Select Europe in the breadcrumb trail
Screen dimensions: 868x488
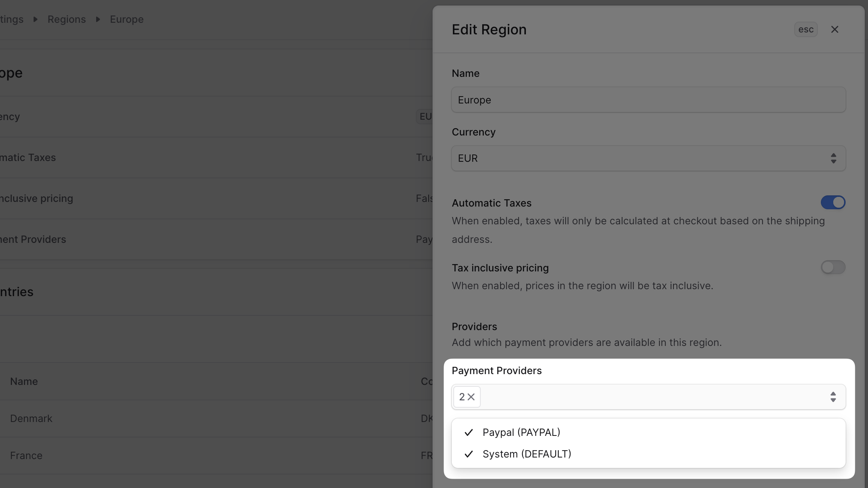pyautogui.click(x=127, y=19)
